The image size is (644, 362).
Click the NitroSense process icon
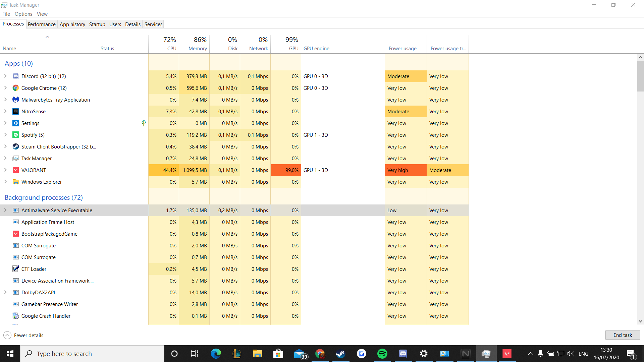point(16,112)
